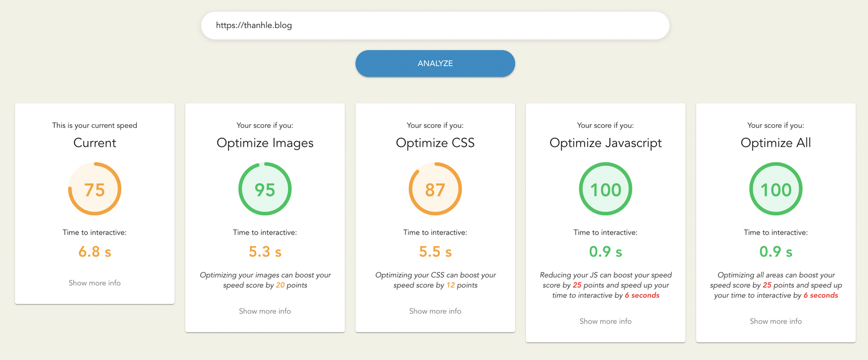Select the Current card heading
Screen dimensions: 868x360
coord(95,143)
